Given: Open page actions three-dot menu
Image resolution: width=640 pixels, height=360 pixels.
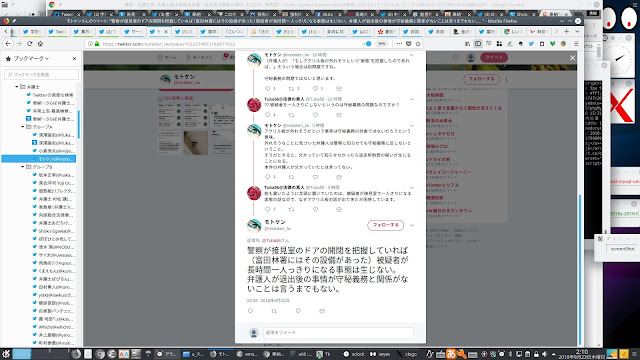Looking at the screenshot, I should [x=399, y=44].
